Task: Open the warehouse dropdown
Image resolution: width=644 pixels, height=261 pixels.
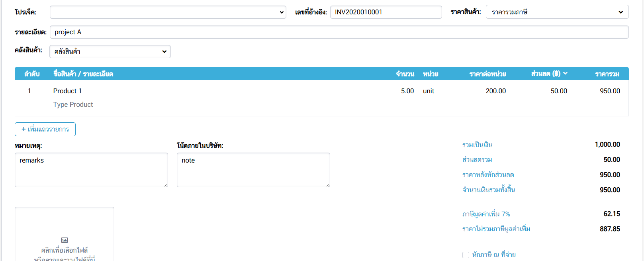Action: (110, 51)
